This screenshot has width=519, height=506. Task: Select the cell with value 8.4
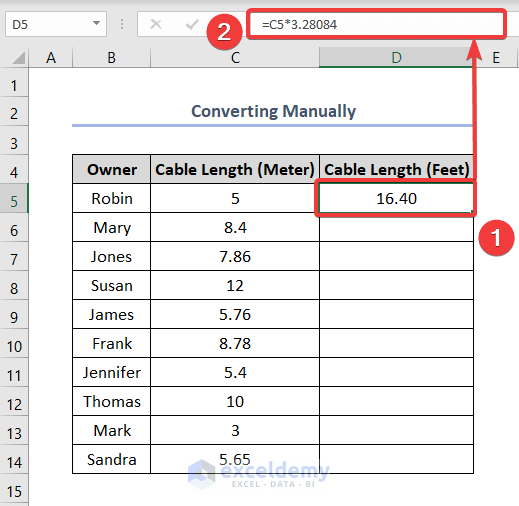(235, 227)
